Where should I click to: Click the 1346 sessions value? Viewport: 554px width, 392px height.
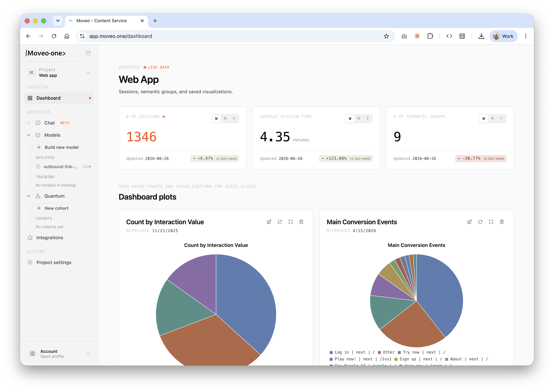142,137
